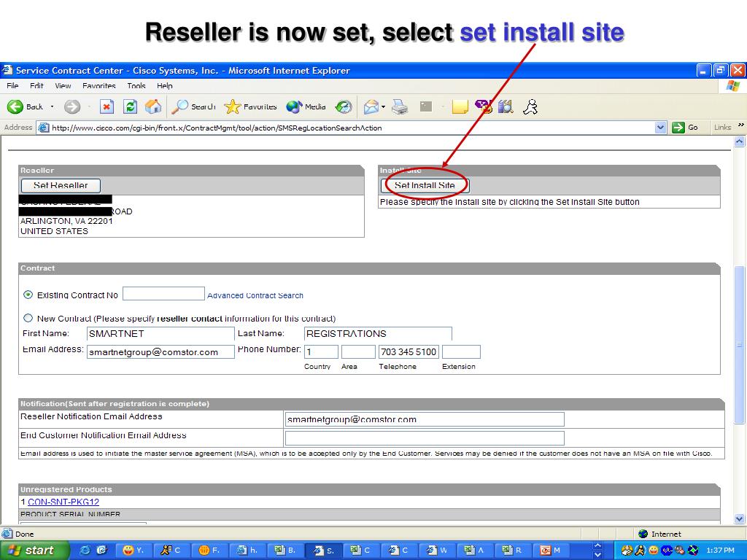
Task: Open the Media pane in the toolbar
Action: tap(306, 106)
